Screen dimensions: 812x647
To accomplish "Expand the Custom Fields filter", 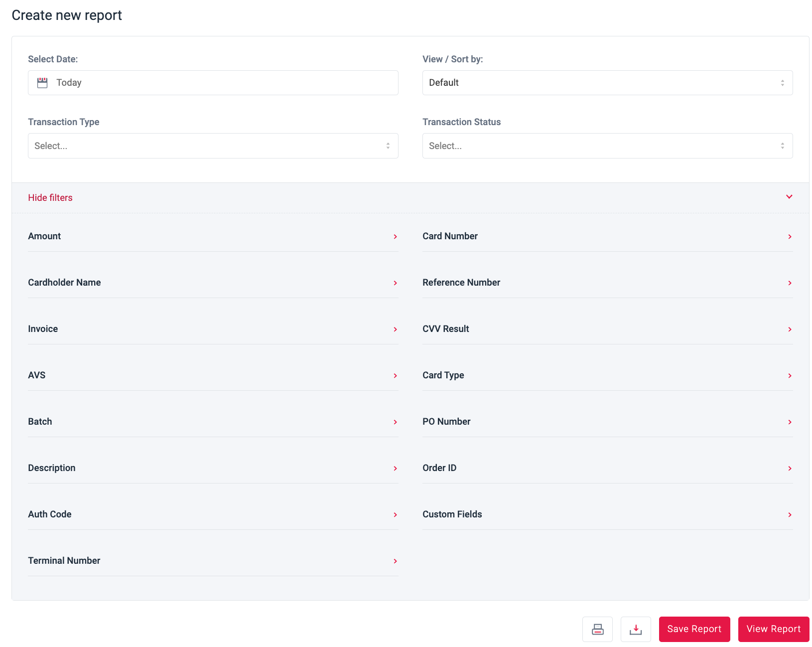I will tap(607, 514).
